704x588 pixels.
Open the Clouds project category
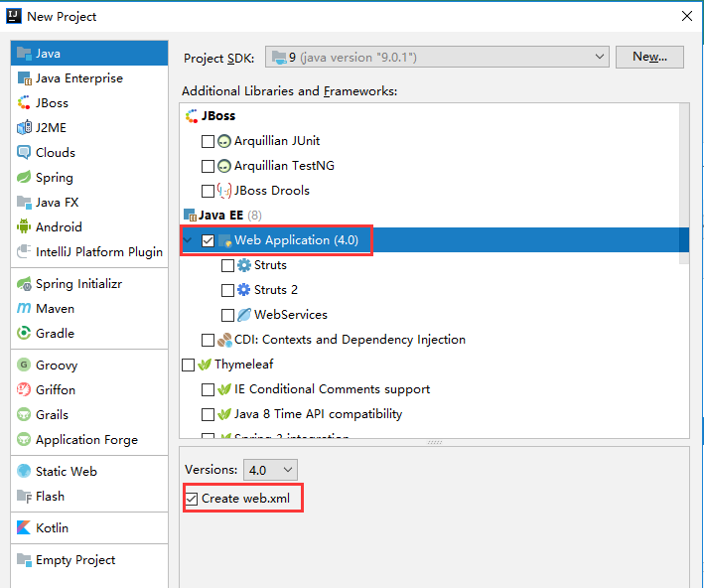[89, 152]
